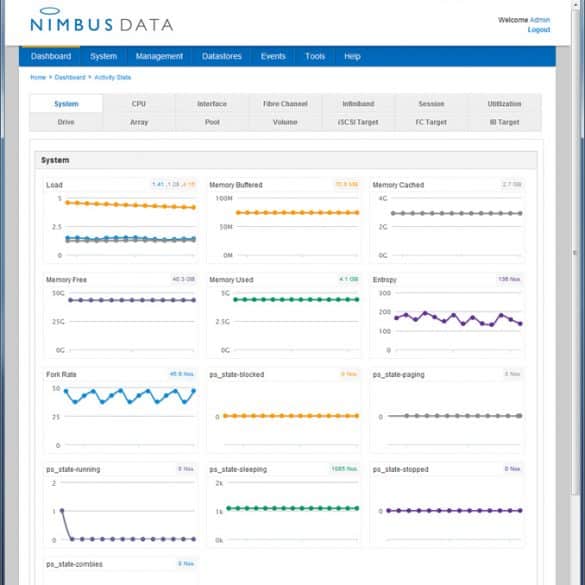585x585 pixels.
Task: Click the ps_state-sleeping chart
Action: click(284, 505)
